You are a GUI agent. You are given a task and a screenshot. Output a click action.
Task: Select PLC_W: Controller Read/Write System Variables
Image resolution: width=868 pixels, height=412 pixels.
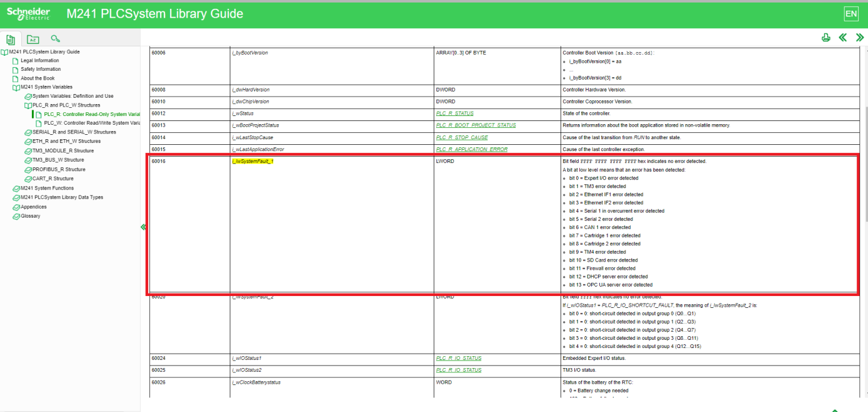click(x=92, y=124)
